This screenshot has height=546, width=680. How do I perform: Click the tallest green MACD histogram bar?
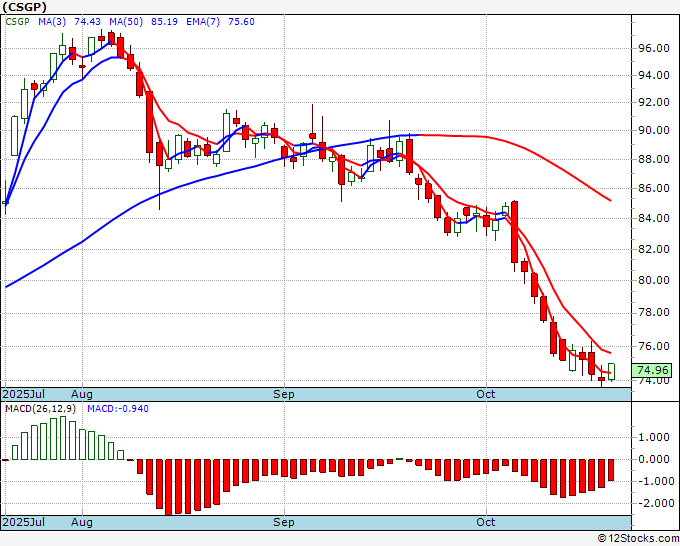[63, 438]
